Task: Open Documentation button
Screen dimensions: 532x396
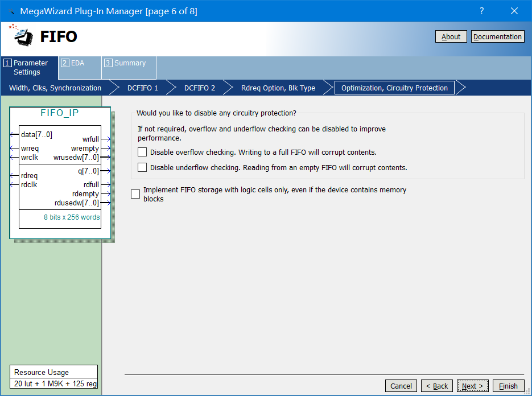Action: coord(497,36)
